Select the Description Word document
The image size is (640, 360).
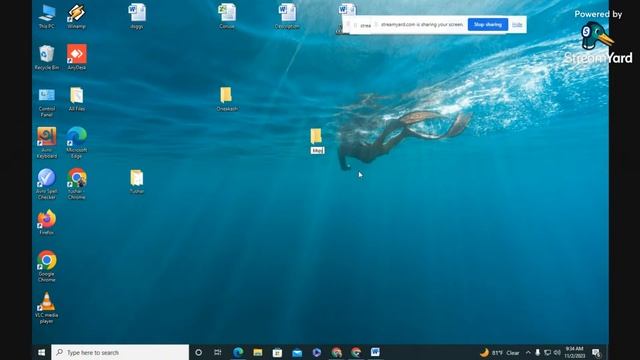click(287, 16)
